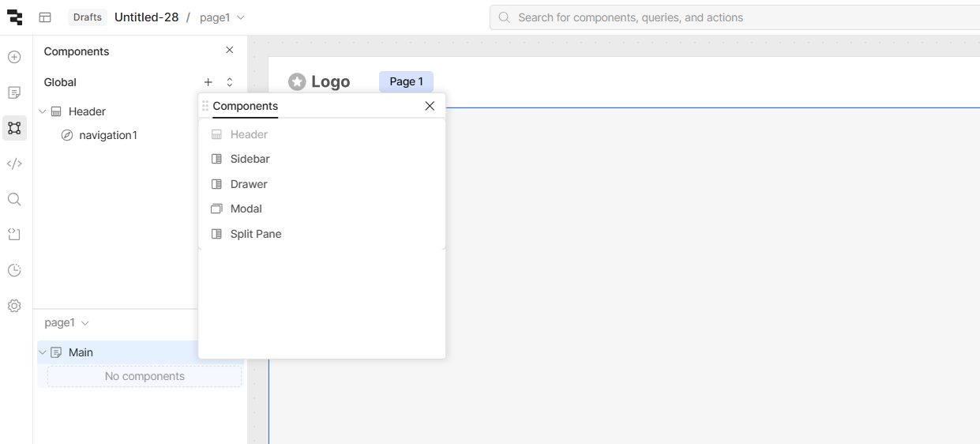Focus the search components, queries, actions field
The image size is (980, 444).
click(x=734, y=17)
